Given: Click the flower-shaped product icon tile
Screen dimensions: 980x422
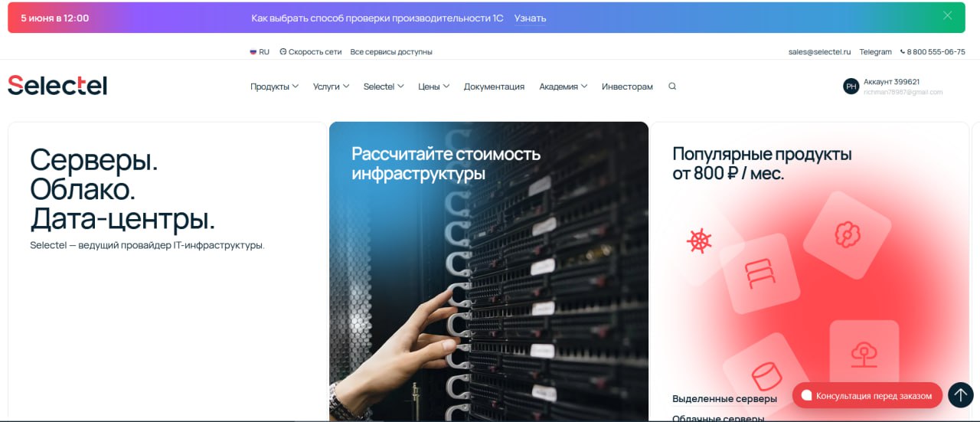Looking at the screenshot, I should [x=847, y=234].
